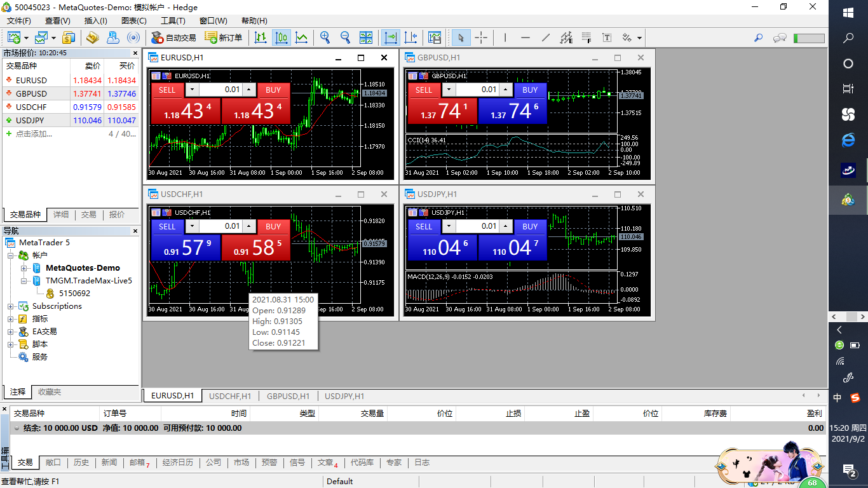Open EURUSD volume dropdown arrow
Image resolution: width=868 pixels, height=488 pixels.
click(x=192, y=90)
